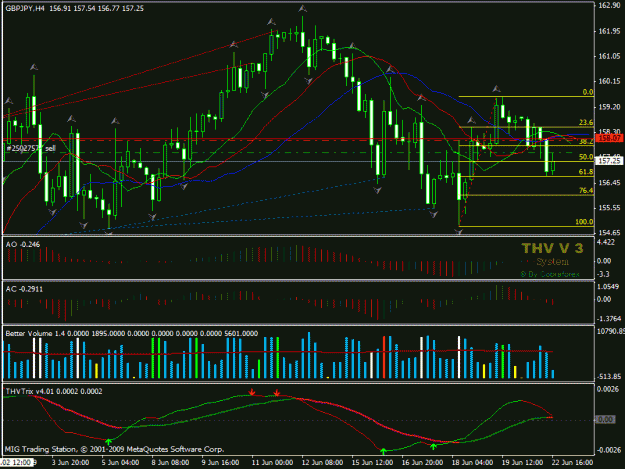Click the current price tag 157.25
625x469 pixels.
point(609,161)
